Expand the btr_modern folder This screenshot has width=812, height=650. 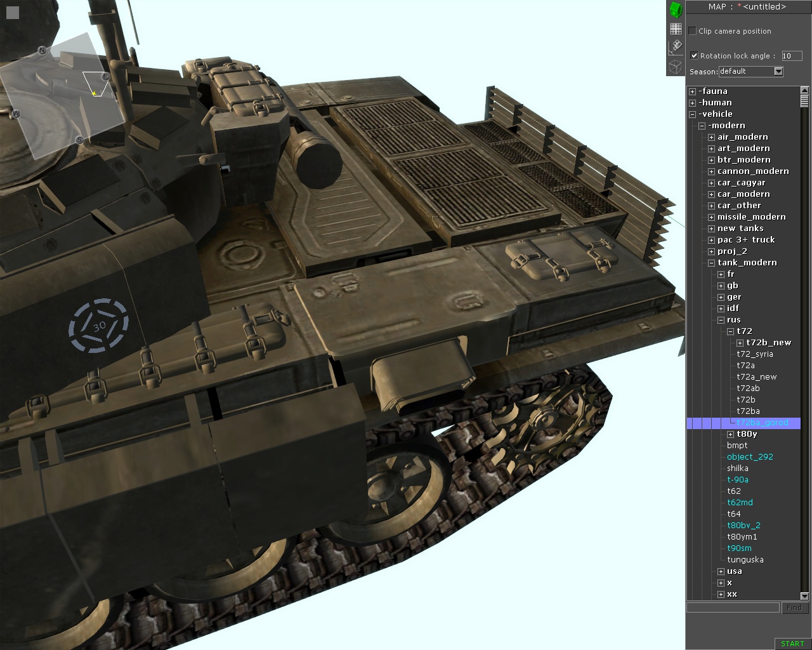click(x=711, y=160)
